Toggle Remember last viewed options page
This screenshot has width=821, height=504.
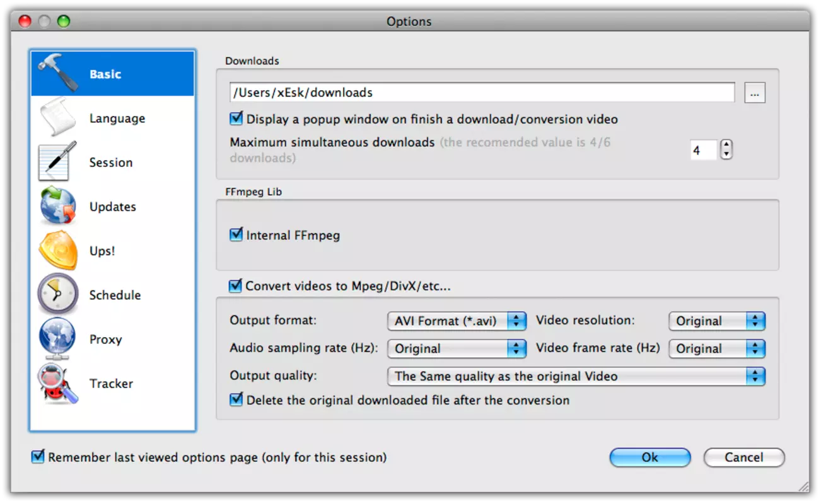coord(38,457)
